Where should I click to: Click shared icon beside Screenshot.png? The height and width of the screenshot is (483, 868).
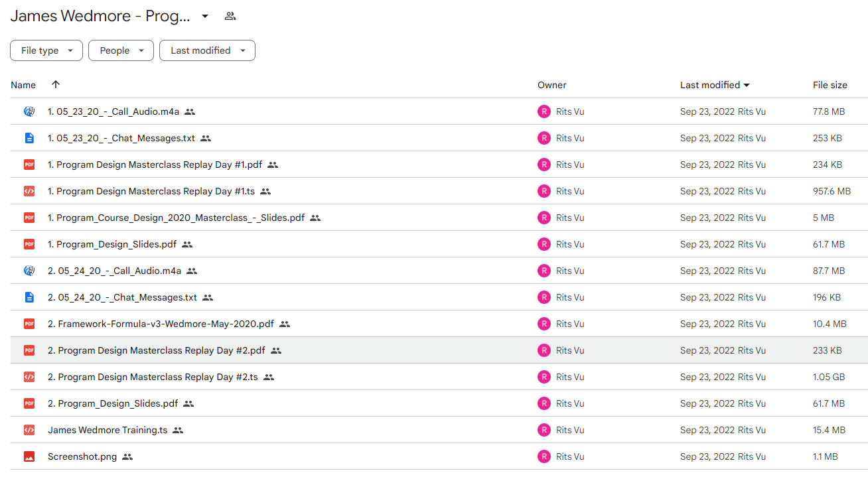pyautogui.click(x=127, y=456)
